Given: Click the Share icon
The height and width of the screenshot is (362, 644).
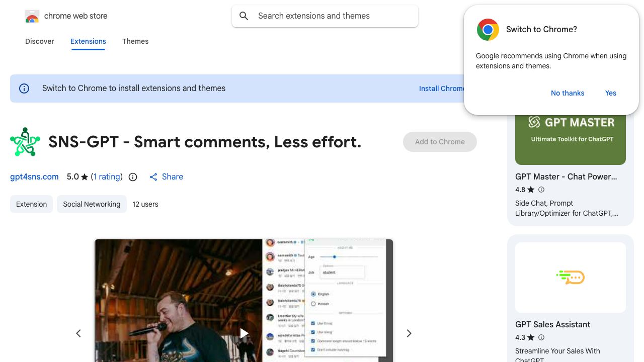Looking at the screenshot, I should pos(153,177).
